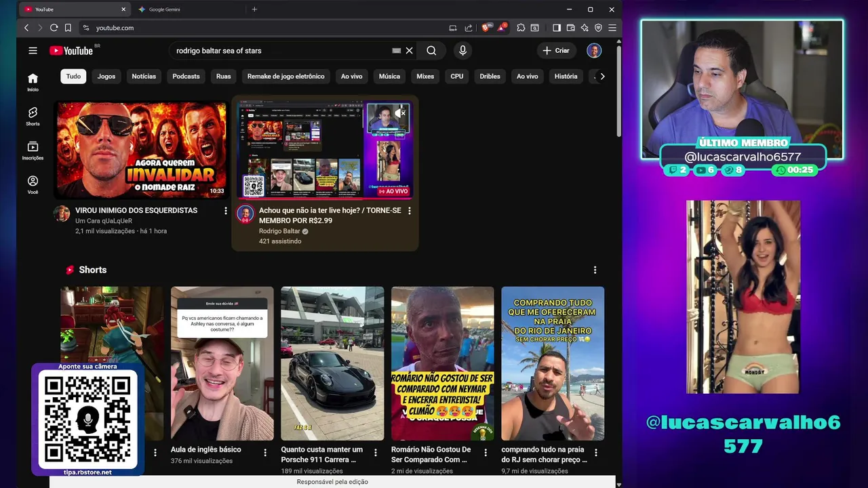This screenshot has height=488, width=868.
Task: Open options for Aula de inglês básico short
Action: [x=265, y=452]
